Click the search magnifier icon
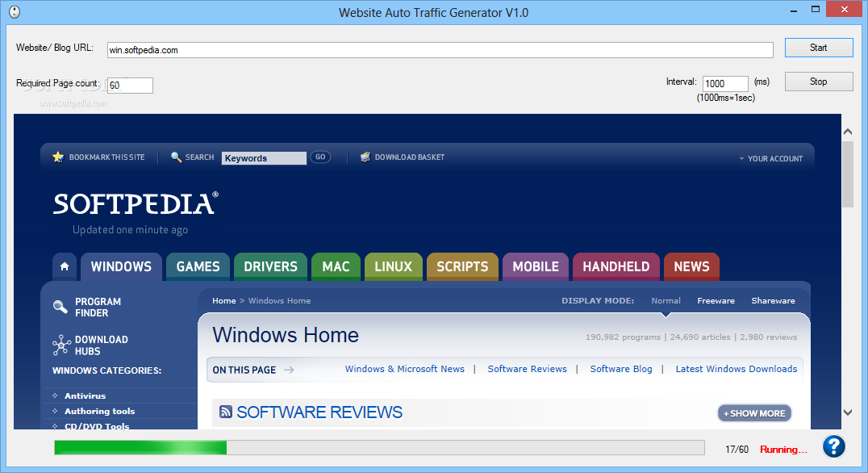 [176, 157]
